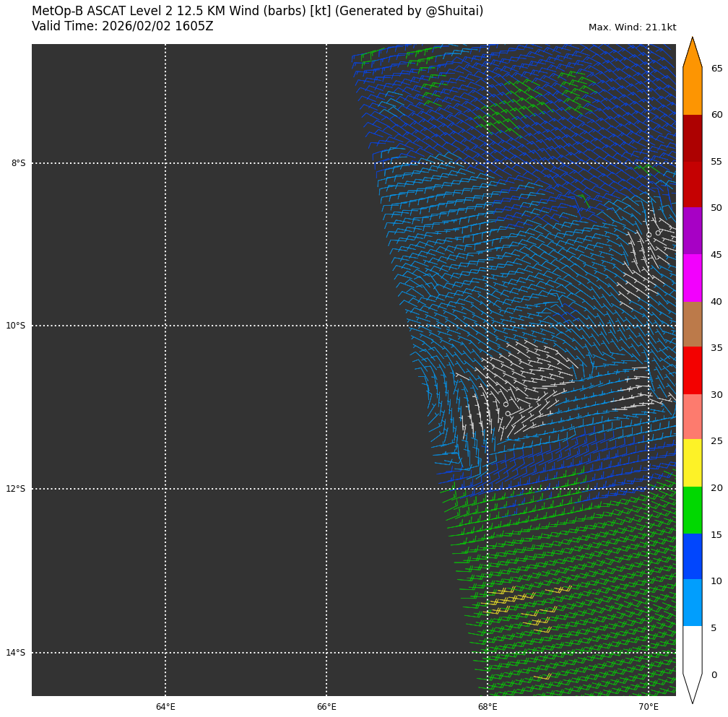Click the 64°E longitude axis label
This screenshot has height=717, width=728.
(165, 707)
